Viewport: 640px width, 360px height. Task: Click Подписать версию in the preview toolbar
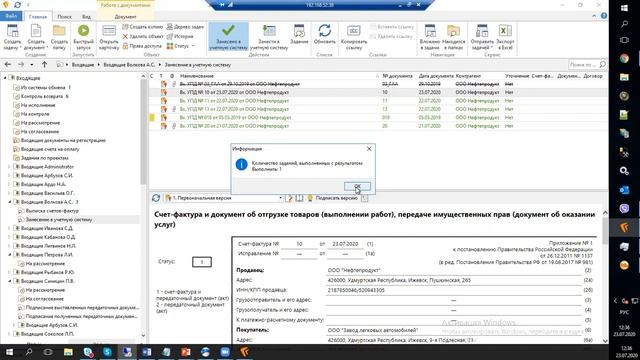coord(332,198)
